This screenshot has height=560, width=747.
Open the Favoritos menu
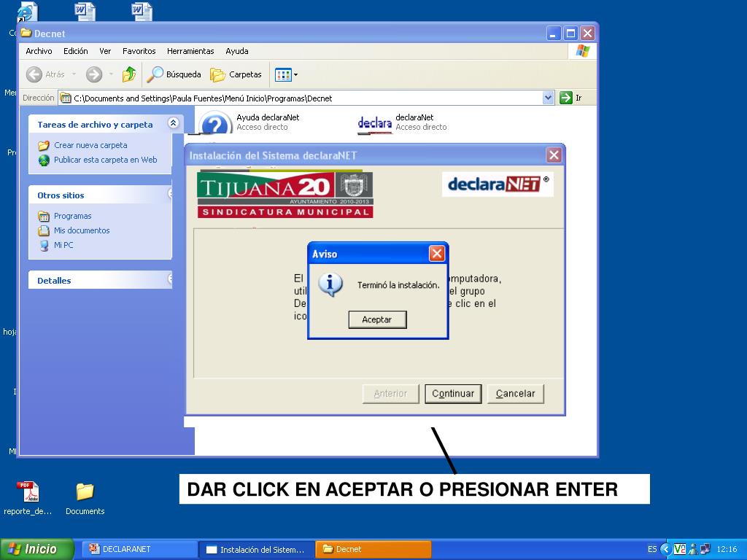(139, 51)
